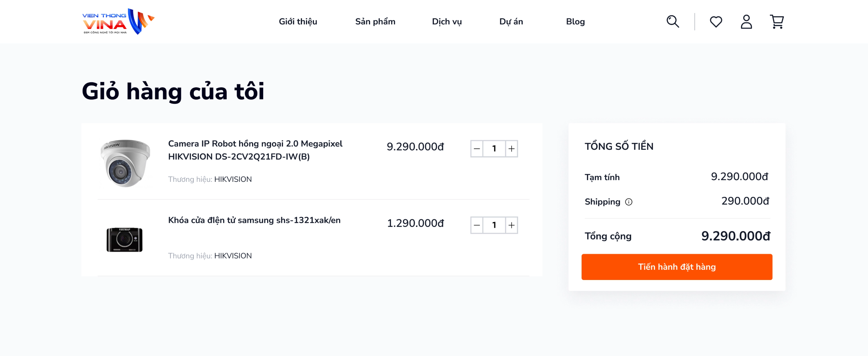Click the camera item price 9.290.000đ
This screenshot has height=356, width=868.
(415, 147)
